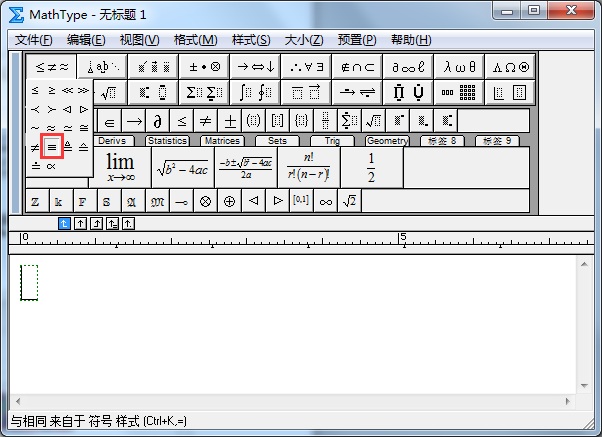Insert the partial derivative ∂ symbol
This screenshot has height=437, width=602.
pyautogui.click(x=157, y=121)
